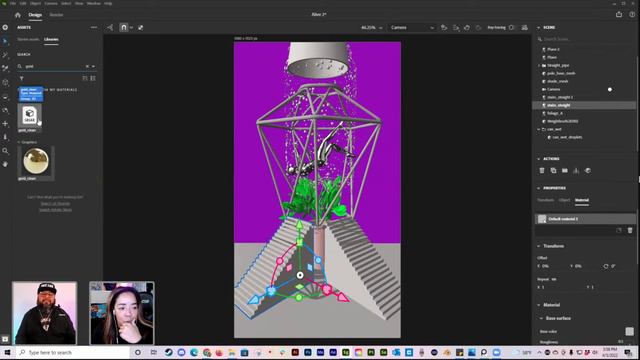
Task: Click the share icon in top bar
Action: [619, 15]
